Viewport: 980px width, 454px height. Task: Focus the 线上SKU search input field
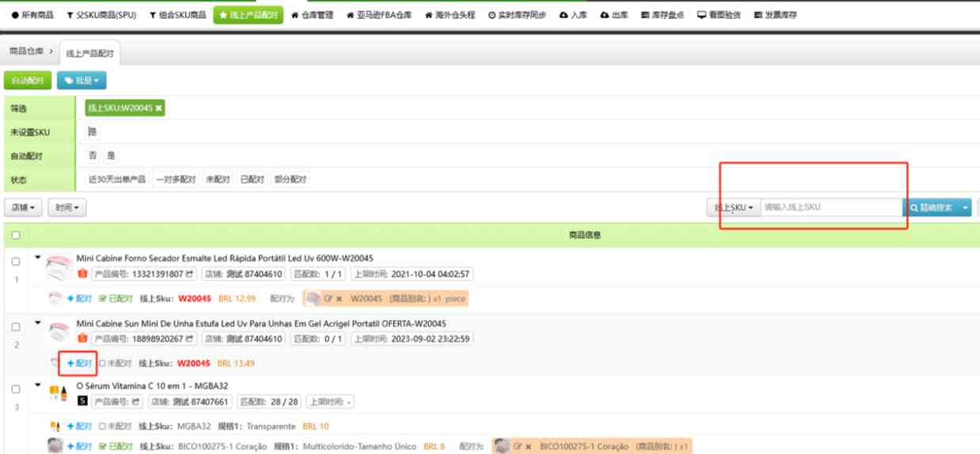[x=830, y=208]
